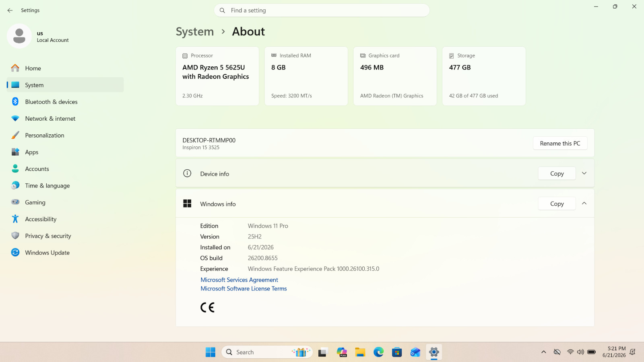Click System in the breadcrumb
Screen dimensions: 644x362
[x=195, y=32]
